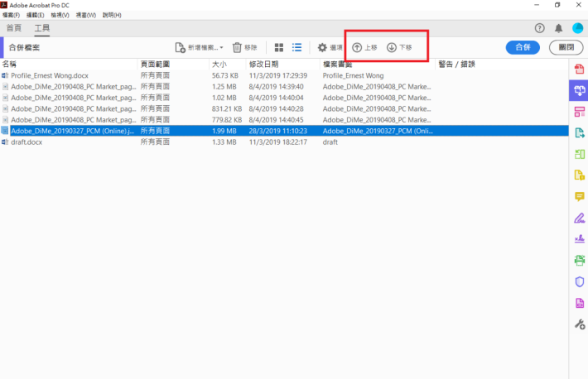Open the Window (視窗) menu

click(x=86, y=15)
